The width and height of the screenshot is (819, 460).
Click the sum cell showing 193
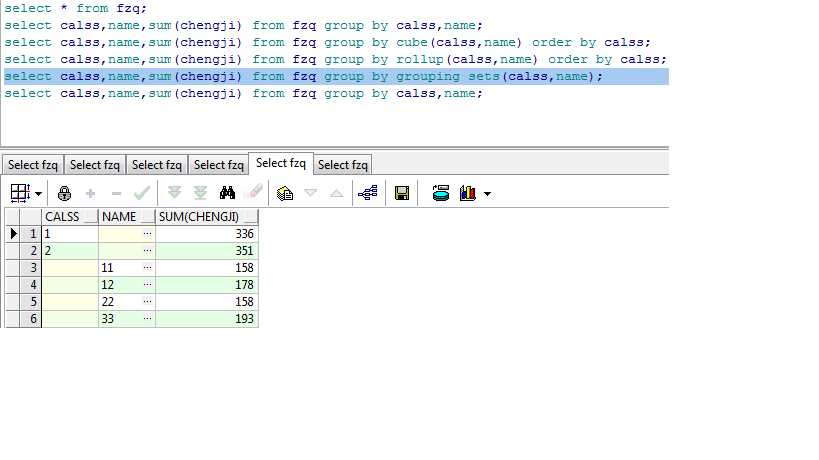(207, 319)
